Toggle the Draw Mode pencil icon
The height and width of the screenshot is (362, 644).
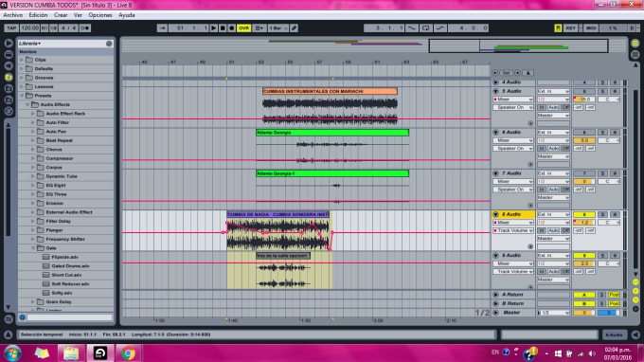point(295,27)
